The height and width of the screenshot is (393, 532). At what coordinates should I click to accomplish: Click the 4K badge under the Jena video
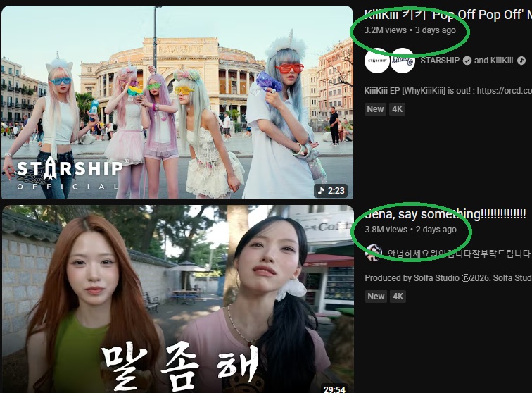pos(398,297)
